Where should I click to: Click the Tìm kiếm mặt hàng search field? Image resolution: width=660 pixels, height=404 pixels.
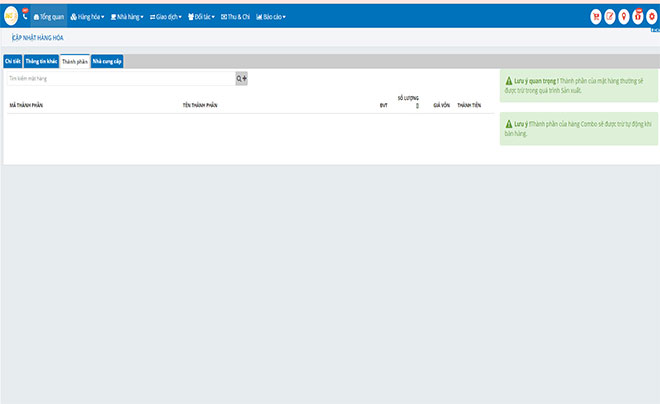(x=120, y=78)
